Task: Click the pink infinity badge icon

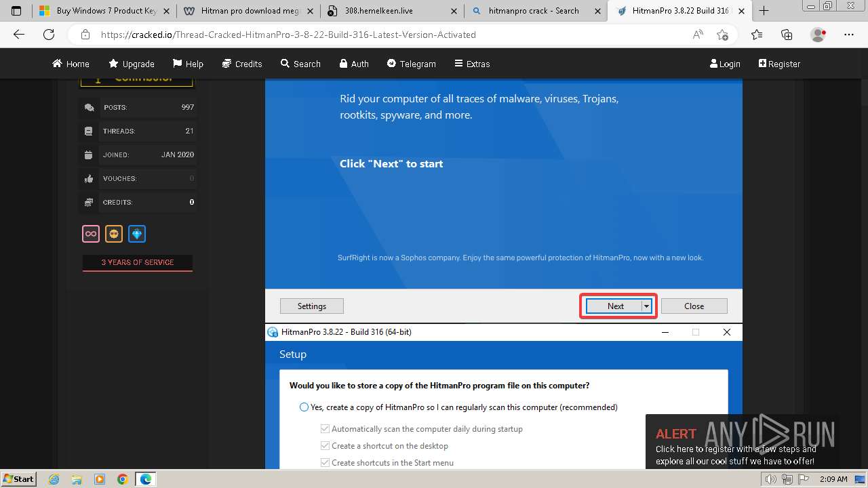Action: (91, 234)
